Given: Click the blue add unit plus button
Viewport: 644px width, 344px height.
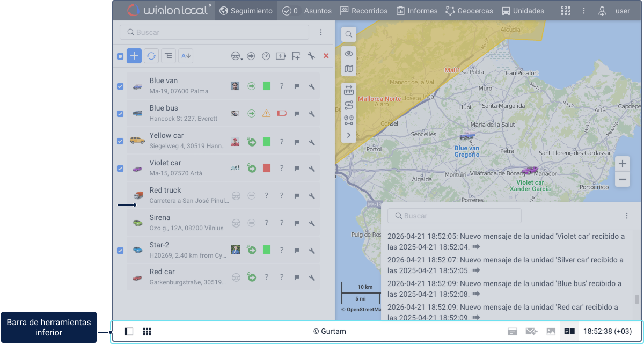Looking at the screenshot, I should click(x=134, y=56).
